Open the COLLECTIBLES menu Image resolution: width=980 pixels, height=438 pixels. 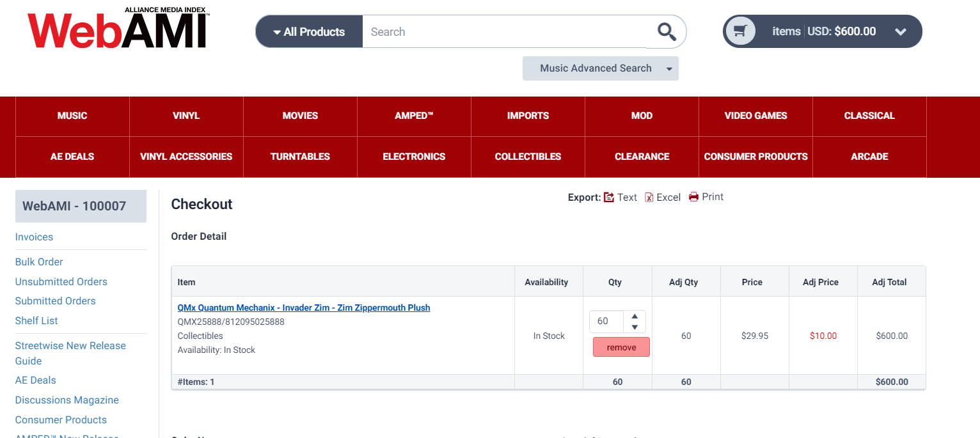[528, 157]
